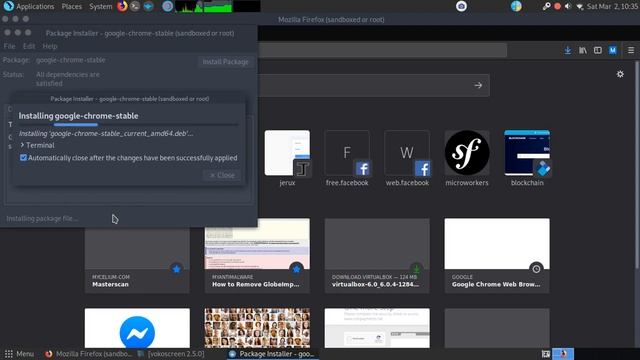Open the Firefox Library icon
The height and width of the screenshot is (360, 640).
click(582, 50)
